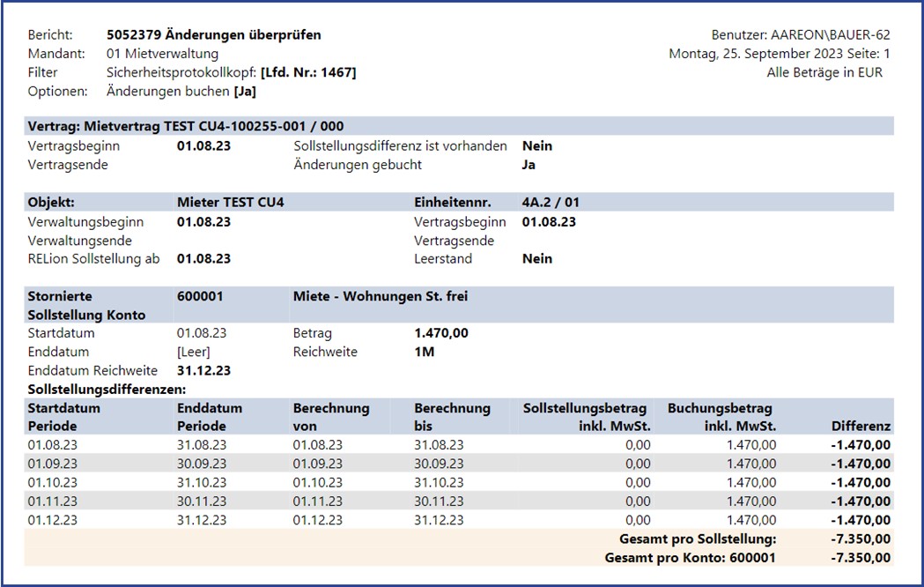Click the filter value 'Lfd. Nr.: 1467'
Image resolution: width=924 pixels, height=587 pixels.
click(308, 72)
